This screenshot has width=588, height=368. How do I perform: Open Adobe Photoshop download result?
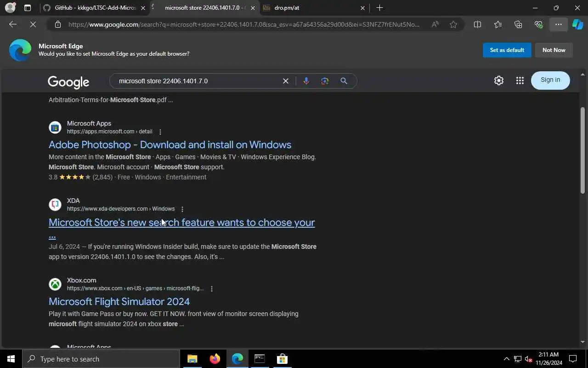(170, 144)
